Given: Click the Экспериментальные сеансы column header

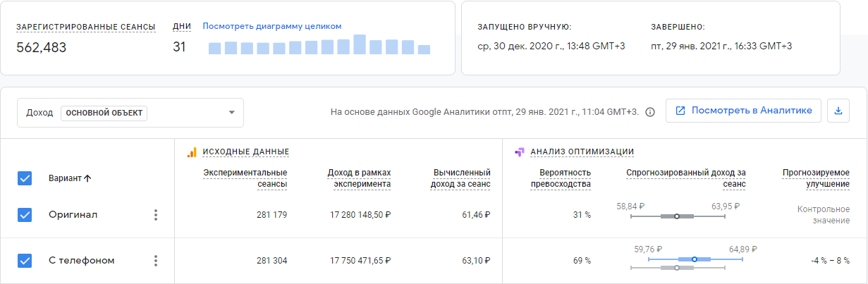Looking at the screenshot, I should pos(245,178).
